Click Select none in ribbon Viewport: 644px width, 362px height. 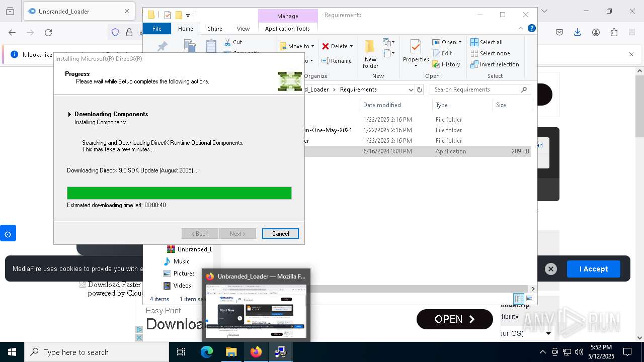(490, 53)
